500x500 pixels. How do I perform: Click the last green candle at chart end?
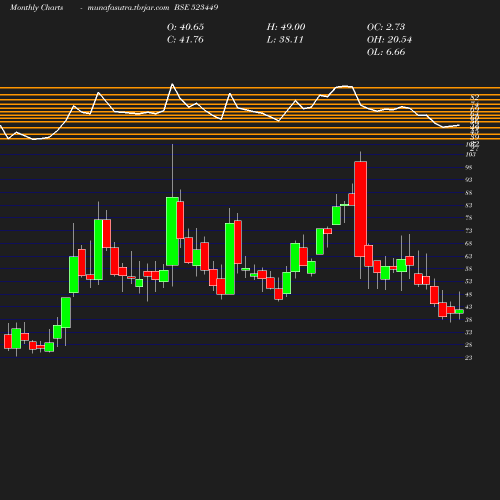(x=459, y=311)
